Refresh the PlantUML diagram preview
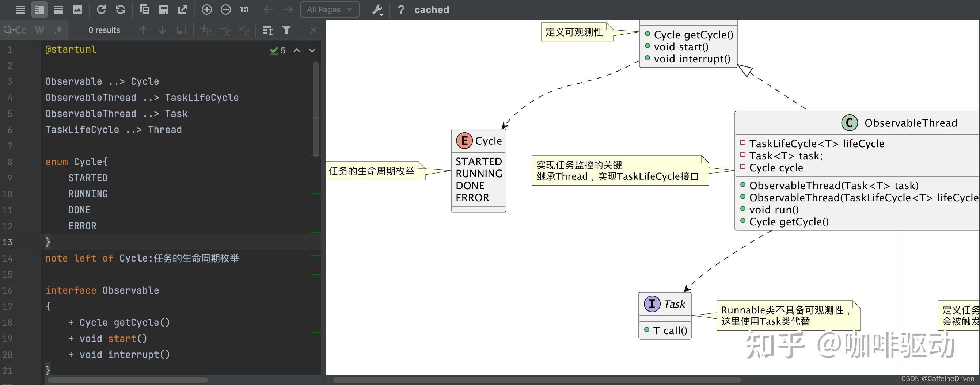 pos(101,9)
